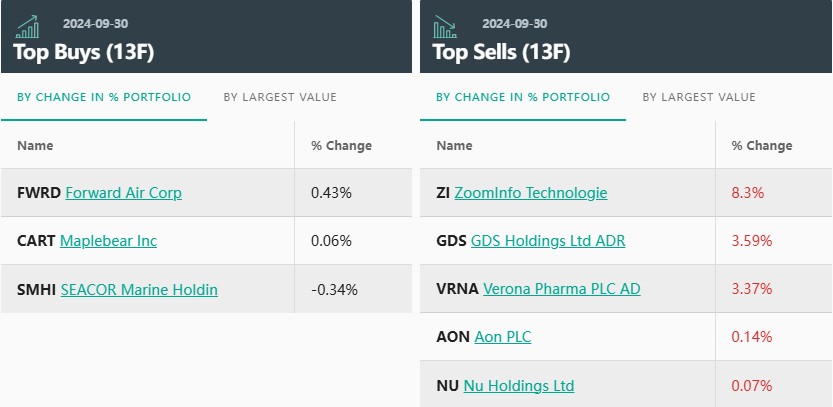This screenshot has width=833, height=407.
Task: Click the Top Buys % Change column header
Action: tap(341, 145)
